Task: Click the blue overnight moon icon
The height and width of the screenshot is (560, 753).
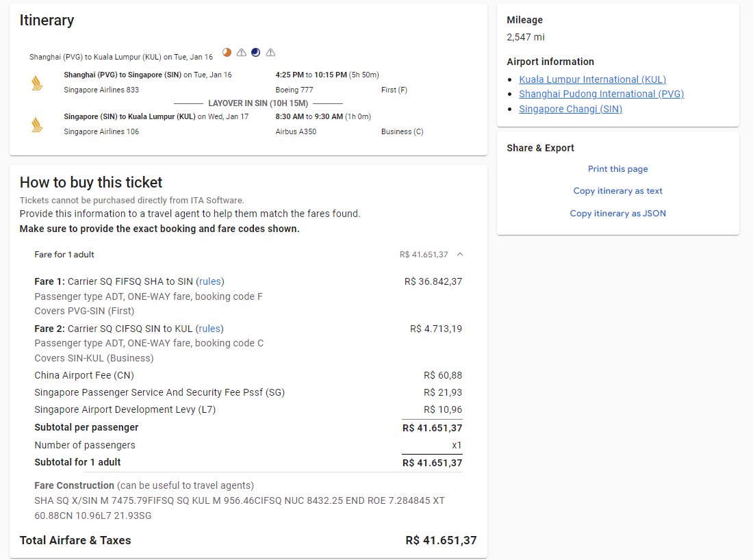Action: click(256, 52)
